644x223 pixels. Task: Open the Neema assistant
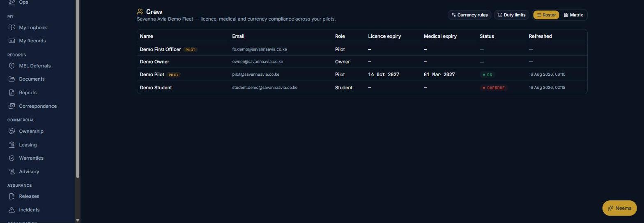619,208
